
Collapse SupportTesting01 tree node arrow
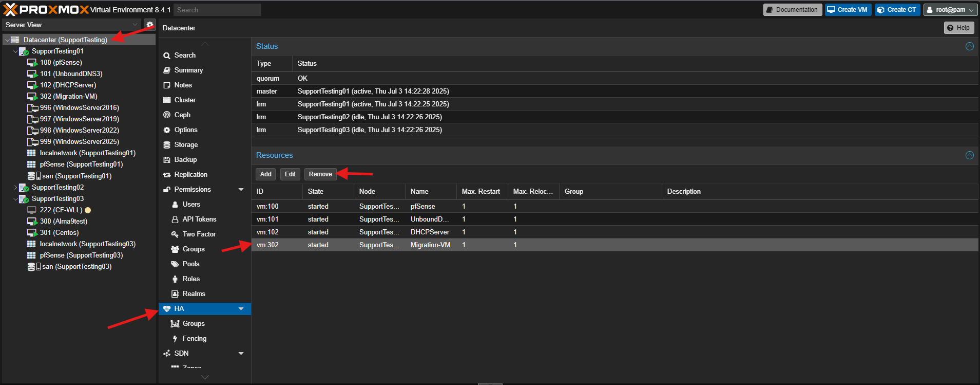[15, 51]
